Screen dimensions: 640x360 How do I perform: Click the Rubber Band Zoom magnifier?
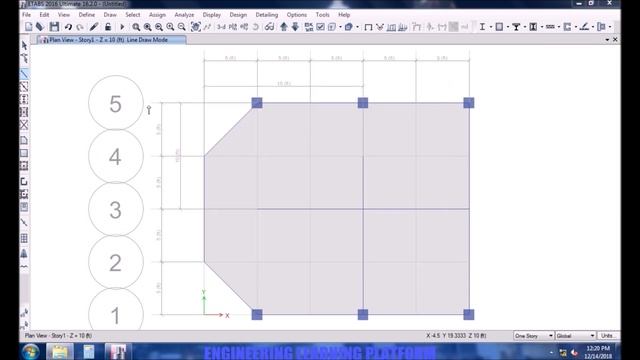(136, 27)
